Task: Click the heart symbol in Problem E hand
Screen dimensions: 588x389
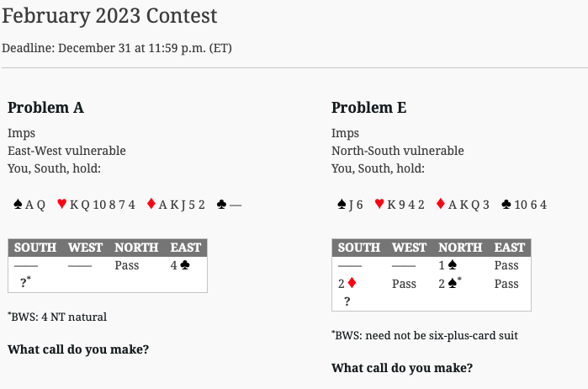Action: click(379, 205)
